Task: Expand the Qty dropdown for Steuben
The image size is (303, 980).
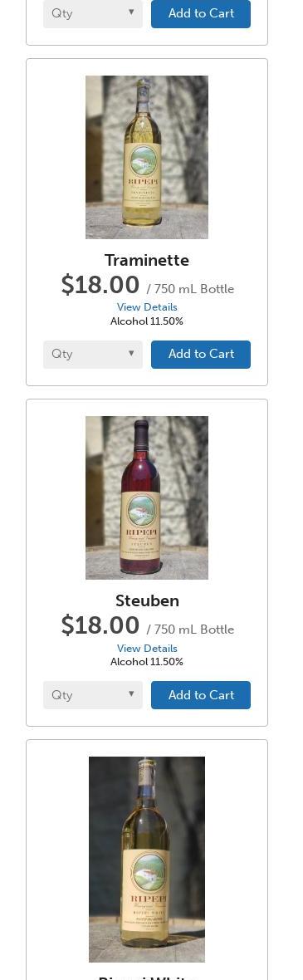Action: click(92, 695)
